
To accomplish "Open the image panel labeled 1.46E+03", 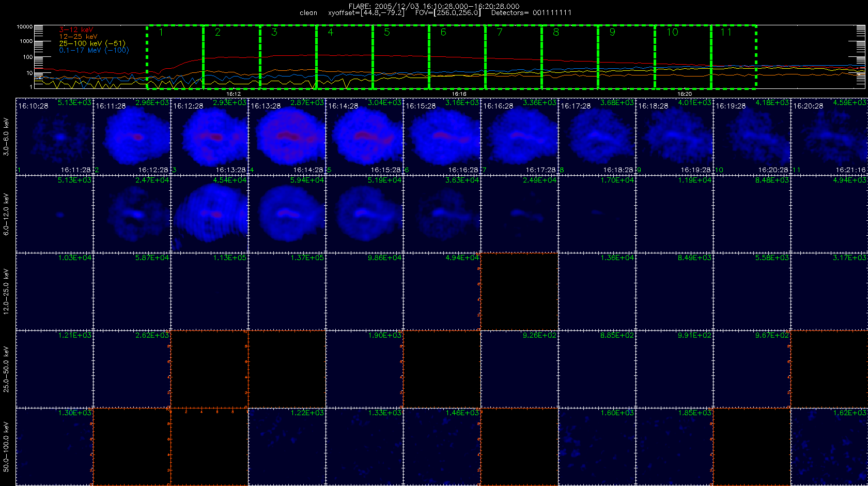I will pos(442,447).
